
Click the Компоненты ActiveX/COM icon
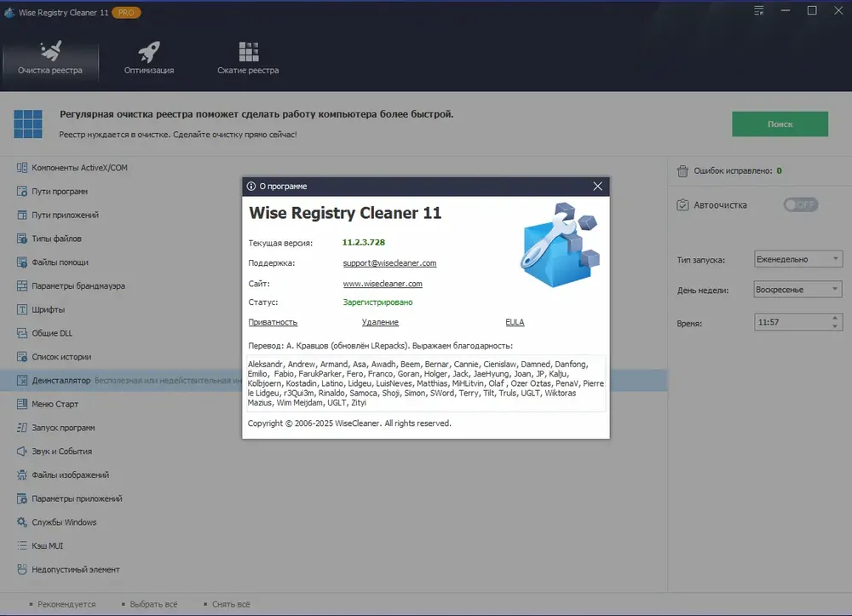[22, 168]
